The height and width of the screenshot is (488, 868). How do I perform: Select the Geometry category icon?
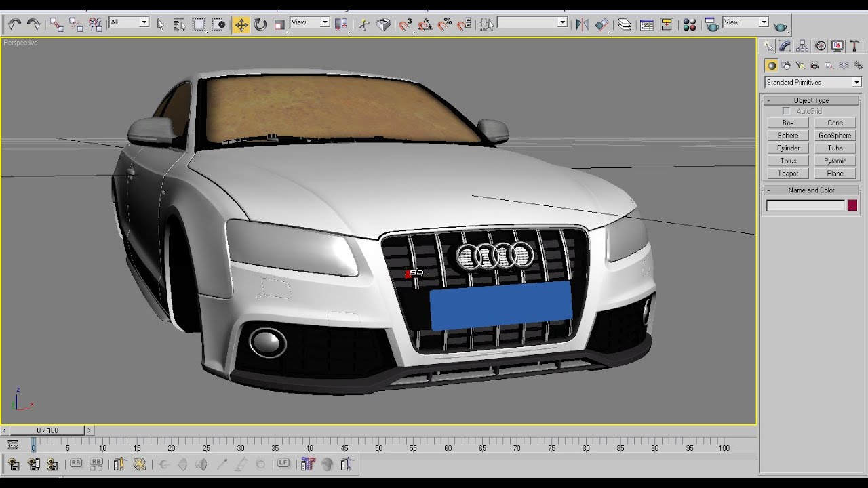pos(771,66)
